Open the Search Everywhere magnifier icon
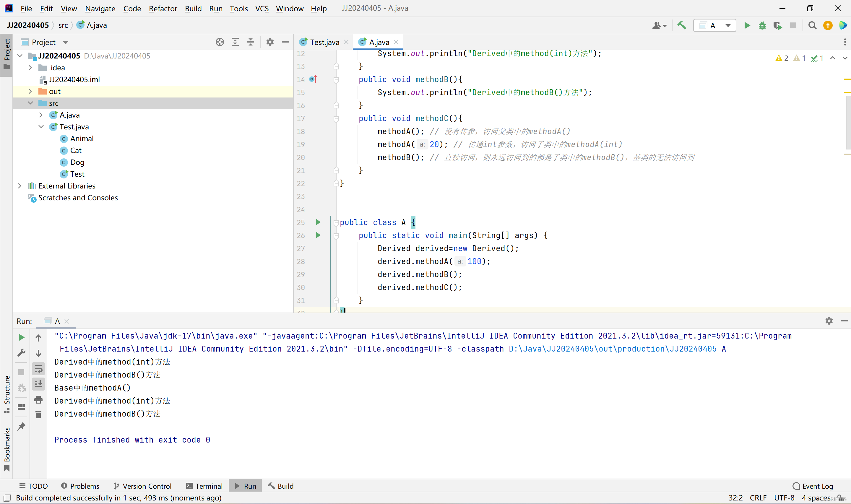This screenshot has height=504, width=851. click(x=812, y=25)
